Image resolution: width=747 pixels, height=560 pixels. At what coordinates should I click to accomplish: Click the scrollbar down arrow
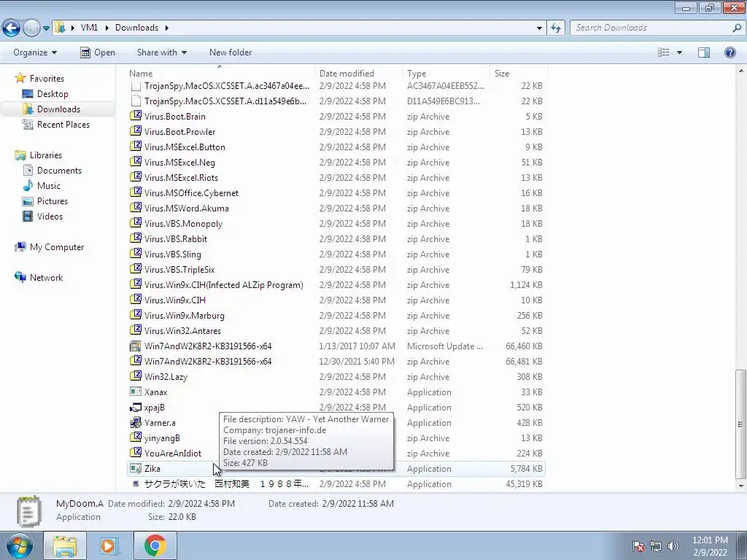click(x=740, y=486)
